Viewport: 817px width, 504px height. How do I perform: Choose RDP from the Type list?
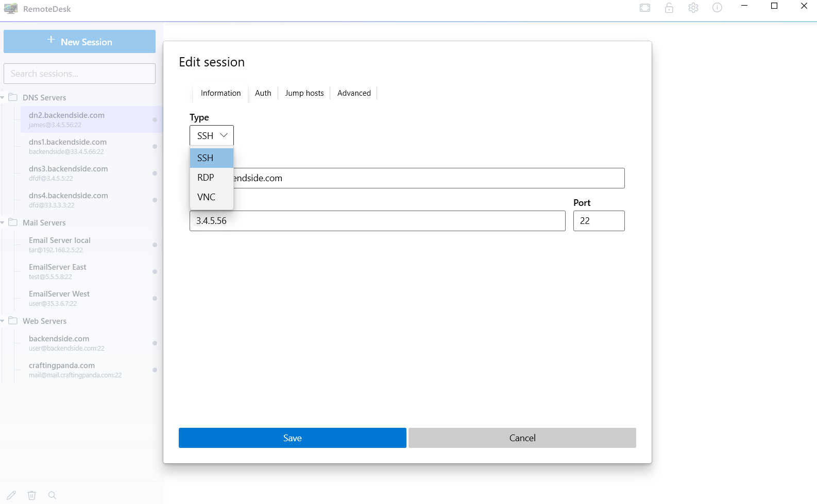point(212,178)
